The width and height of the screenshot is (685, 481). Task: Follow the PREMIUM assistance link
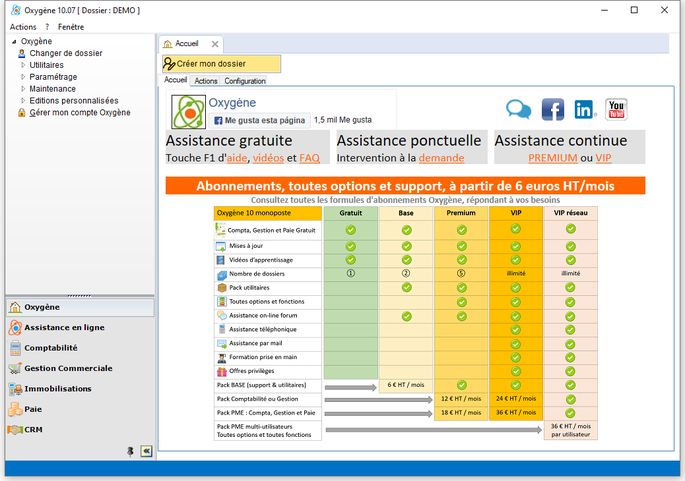(x=553, y=158)
